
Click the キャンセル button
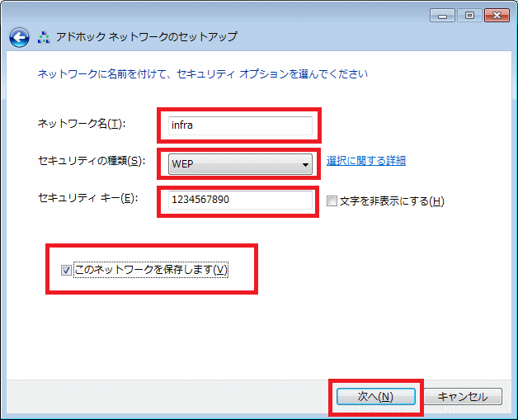[463, 396]
